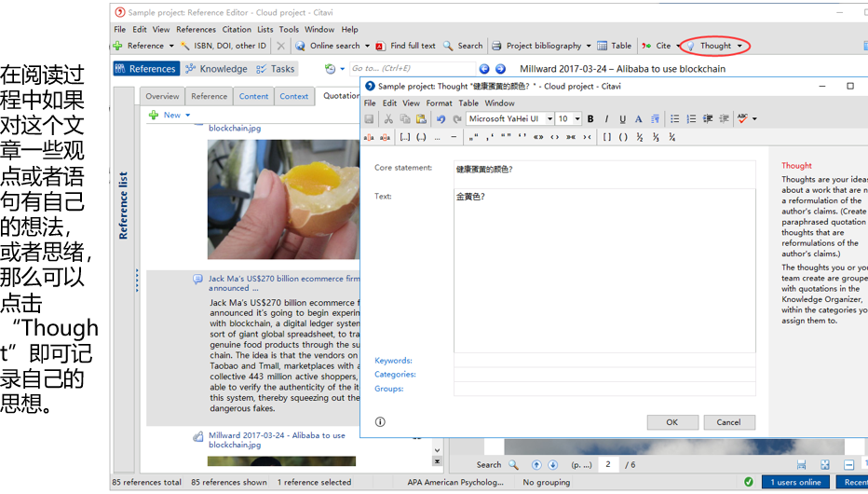Click the Thought lightbulb toolbar button
Image resolution: width=868 pixels, height=494 pixels.
coord(709,46)
